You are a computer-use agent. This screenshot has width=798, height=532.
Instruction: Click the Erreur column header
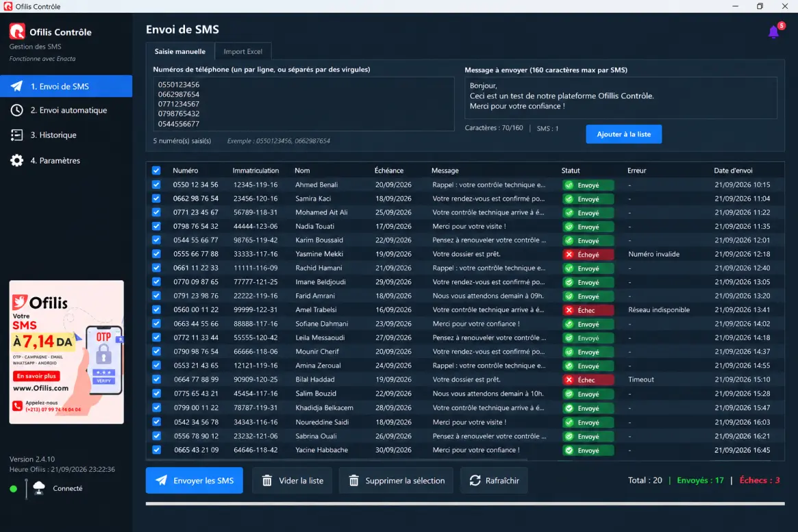point(636,170)
